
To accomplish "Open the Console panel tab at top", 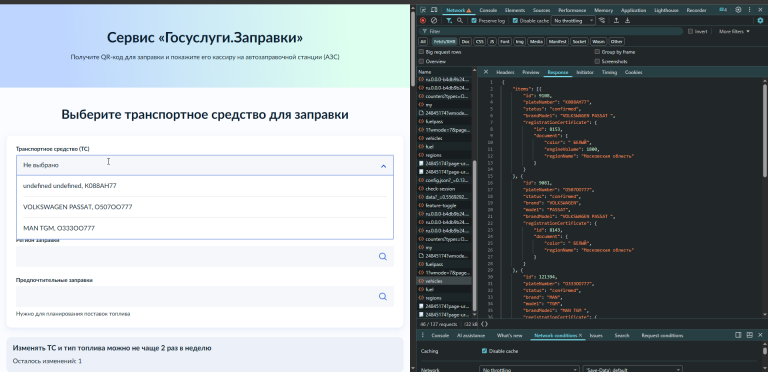I will pyautogui.click(x=488, y=10).
